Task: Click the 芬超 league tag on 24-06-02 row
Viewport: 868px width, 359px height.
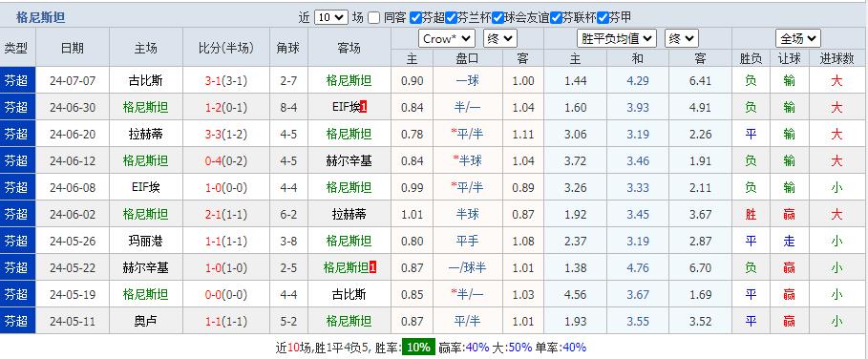Action: coord(17,214)
